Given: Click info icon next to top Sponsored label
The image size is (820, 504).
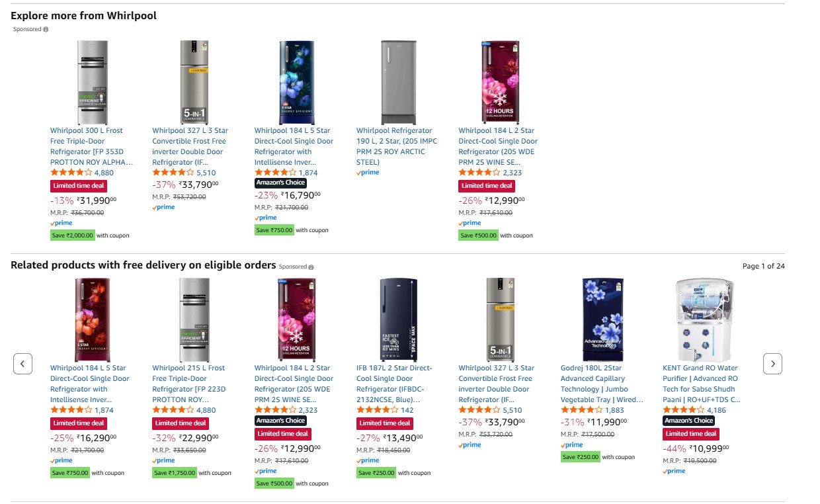Looking at the screenshot, I should (46, 29).
